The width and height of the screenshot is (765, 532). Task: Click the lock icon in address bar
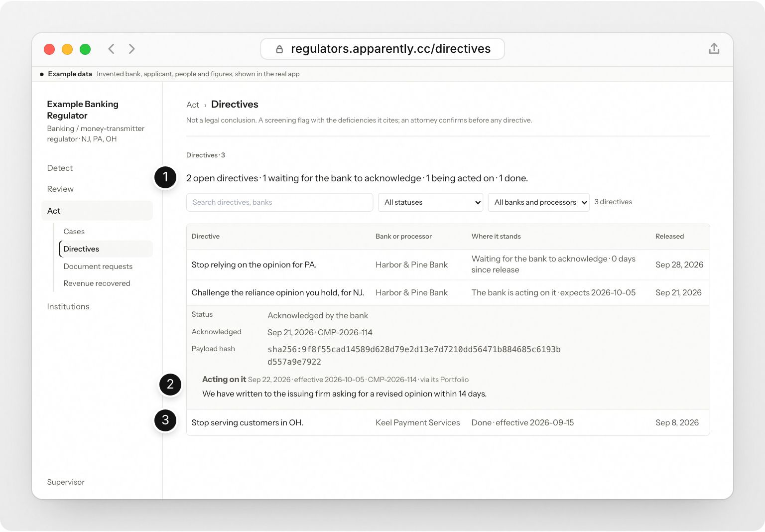(279, 49)
